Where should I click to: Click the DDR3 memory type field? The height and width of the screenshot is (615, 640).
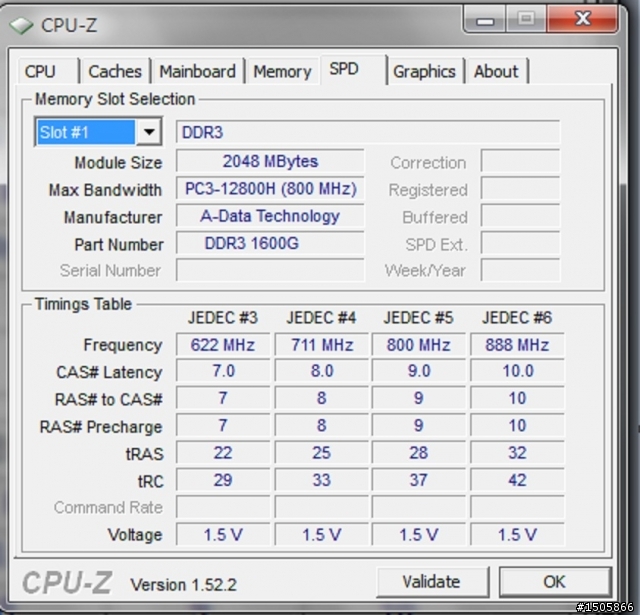(x=368, y=132)
